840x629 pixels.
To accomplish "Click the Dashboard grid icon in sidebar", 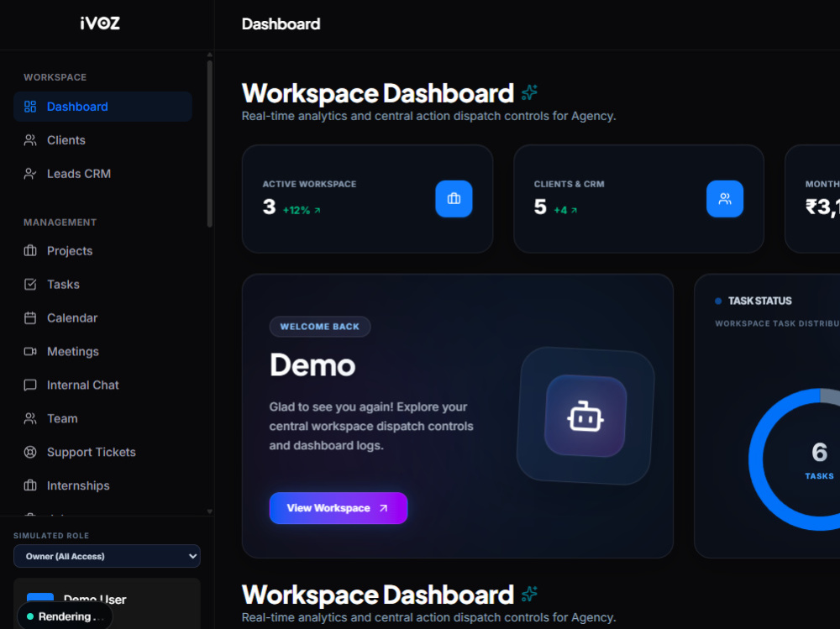I will (x=30, y=107).
